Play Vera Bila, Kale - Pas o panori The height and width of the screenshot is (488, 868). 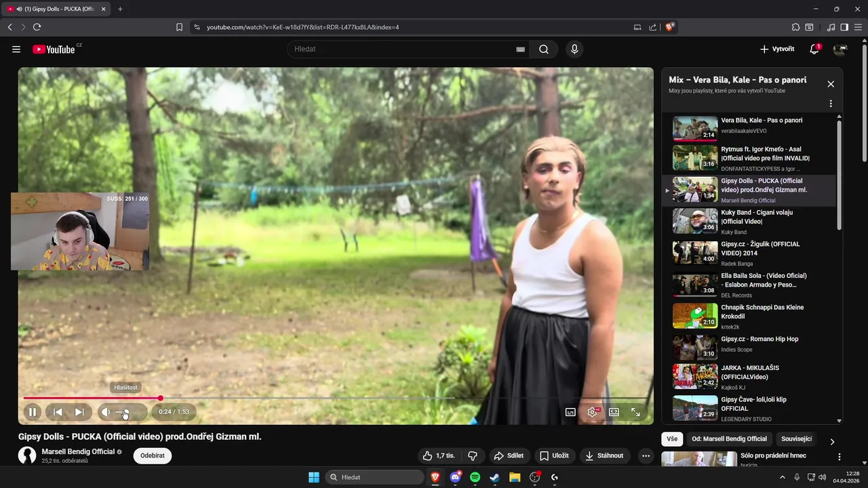click(x=749, y=128)
